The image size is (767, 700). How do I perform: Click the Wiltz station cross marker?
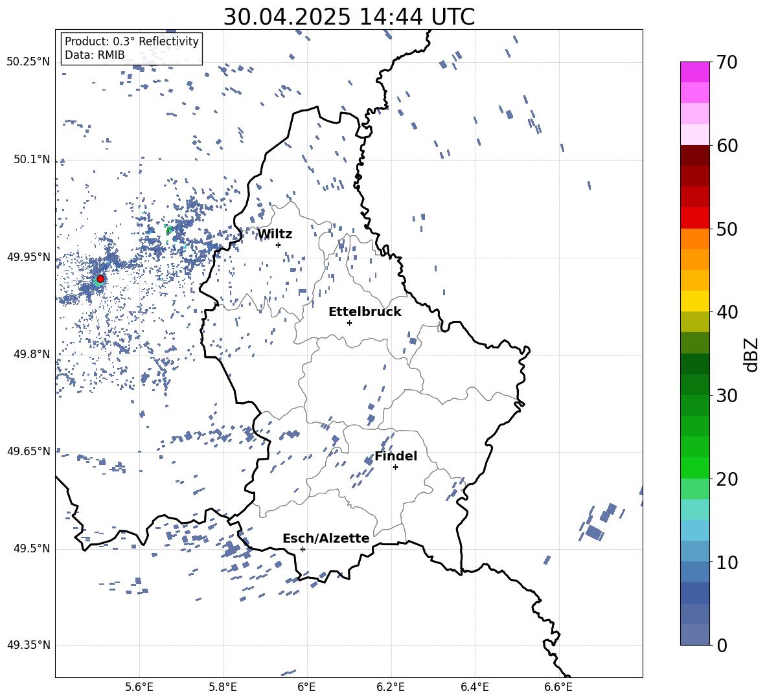[x=279, y=245]
